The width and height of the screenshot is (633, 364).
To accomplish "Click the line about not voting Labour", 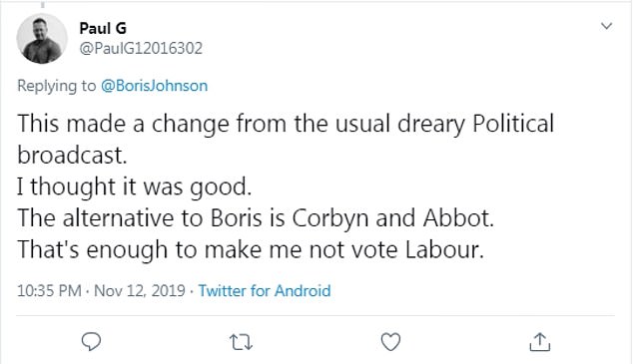I will [x=251, y=249].
